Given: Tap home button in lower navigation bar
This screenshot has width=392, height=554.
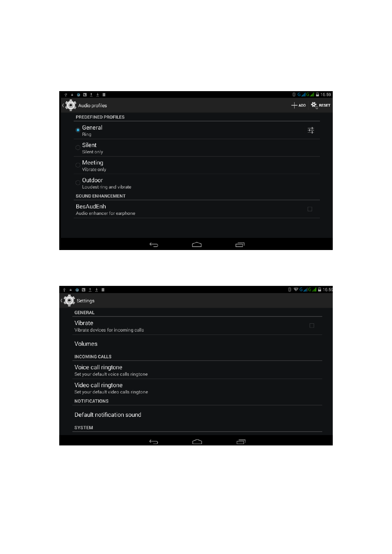Looking at the screenshot, I should click(x=197, y=442).
